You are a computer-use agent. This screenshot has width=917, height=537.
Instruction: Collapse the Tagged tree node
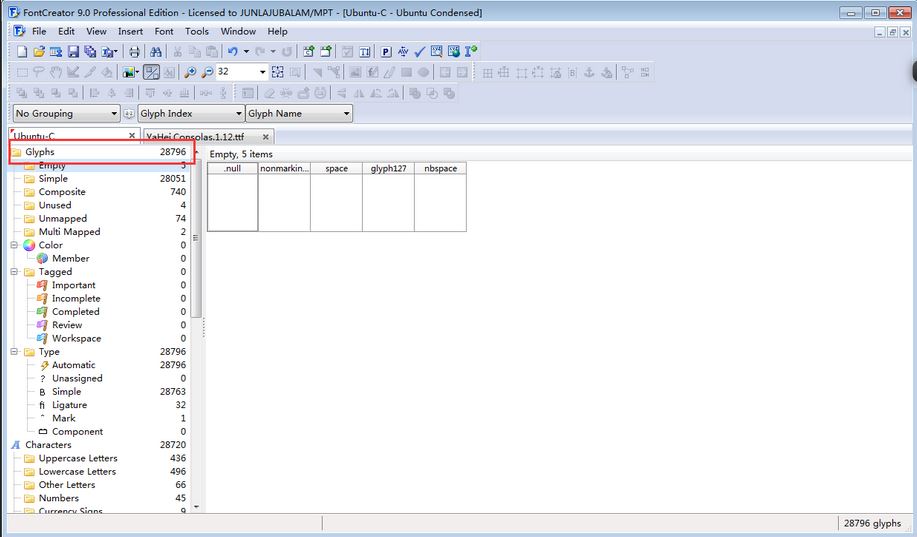14,272
